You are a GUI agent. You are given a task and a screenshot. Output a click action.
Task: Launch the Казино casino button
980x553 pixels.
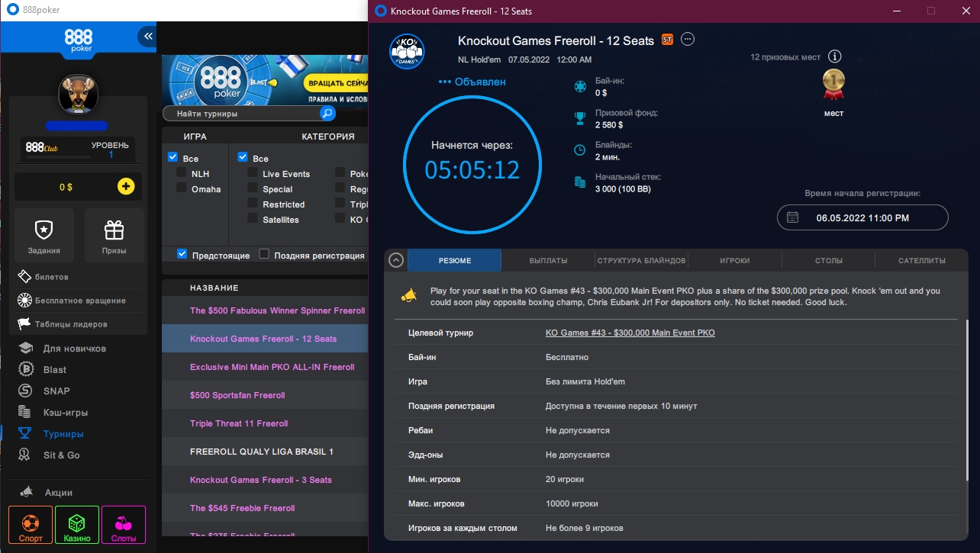tap(77, 526)
